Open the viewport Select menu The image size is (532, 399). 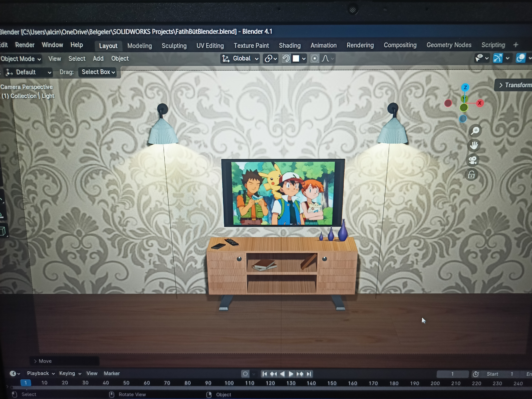click(x=77, y=59)
